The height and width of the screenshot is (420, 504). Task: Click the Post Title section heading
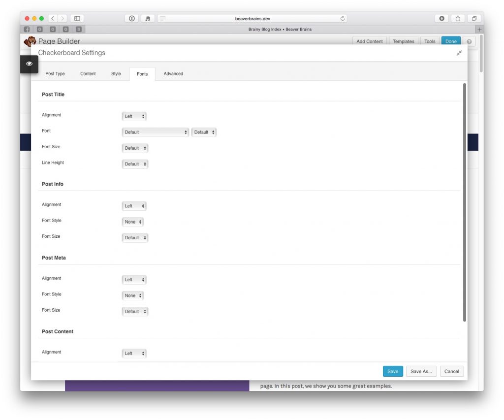53,95
